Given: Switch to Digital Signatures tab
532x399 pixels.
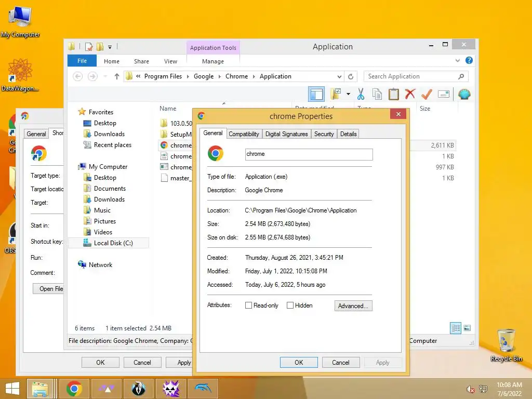Looking at the screenshot, I should coord(286,134).
